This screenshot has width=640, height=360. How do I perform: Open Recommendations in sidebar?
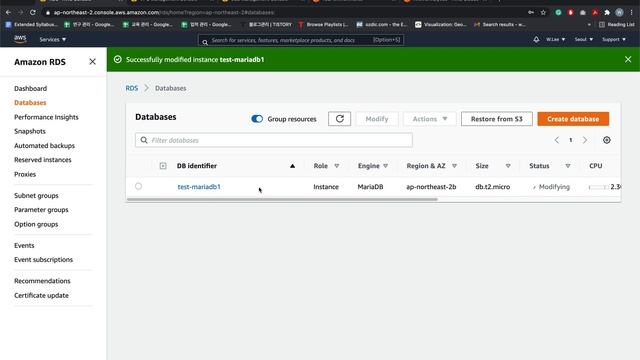(42, 281)
